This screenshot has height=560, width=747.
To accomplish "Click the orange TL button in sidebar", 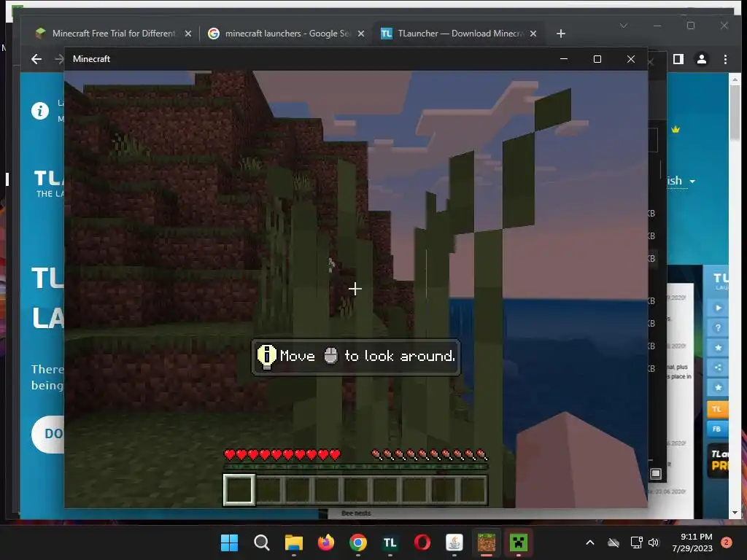I will (x=717, y=409).
